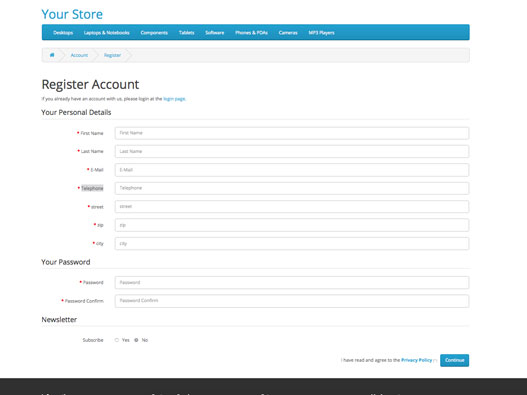
Task: Select the city input field
Action: point(292,243)
